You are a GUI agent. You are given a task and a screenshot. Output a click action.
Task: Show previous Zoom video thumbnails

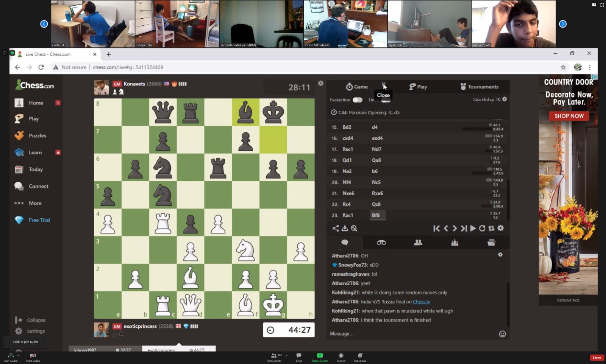point(44,24)
